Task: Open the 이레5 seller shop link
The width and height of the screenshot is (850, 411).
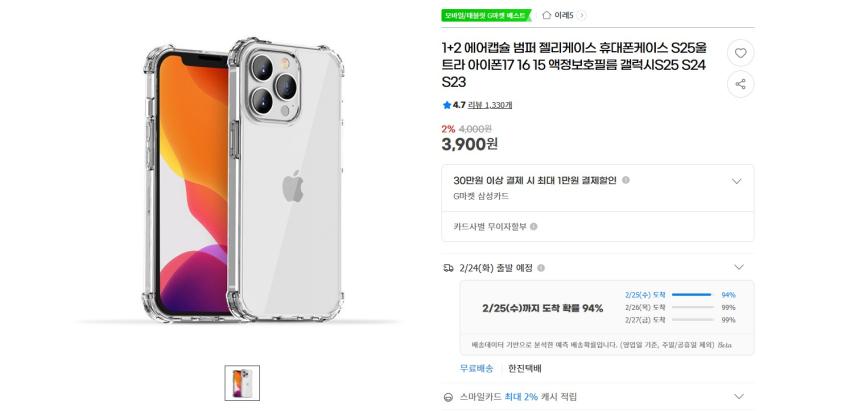Action: 563,15
